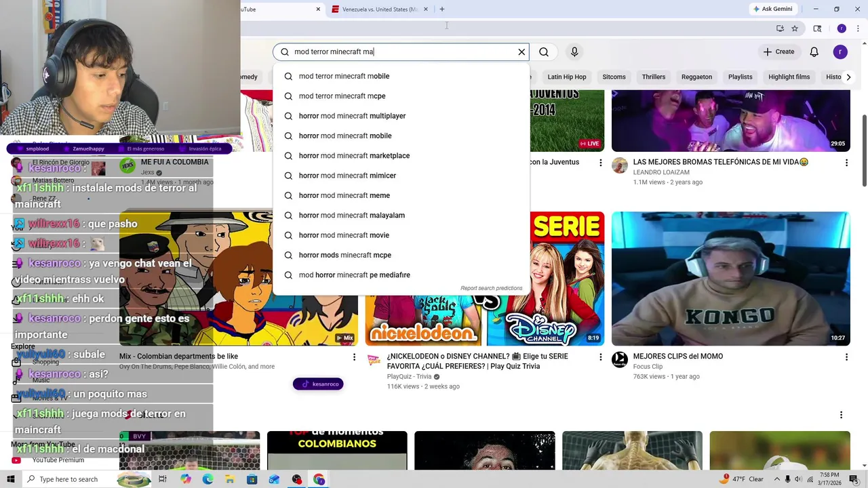
Task: Click the YouTube search magnifier button
Action: (x=544, y=52)
